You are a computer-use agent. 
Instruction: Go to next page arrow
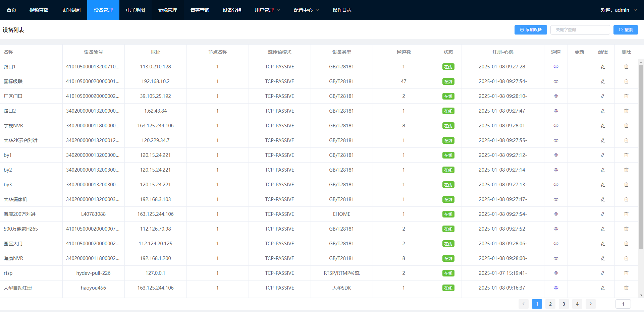click(591, 304)
